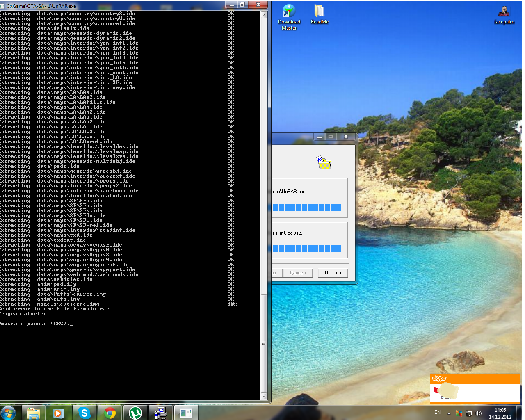
Task: Click the Отмена button in installer
Action: click(333, 273)
